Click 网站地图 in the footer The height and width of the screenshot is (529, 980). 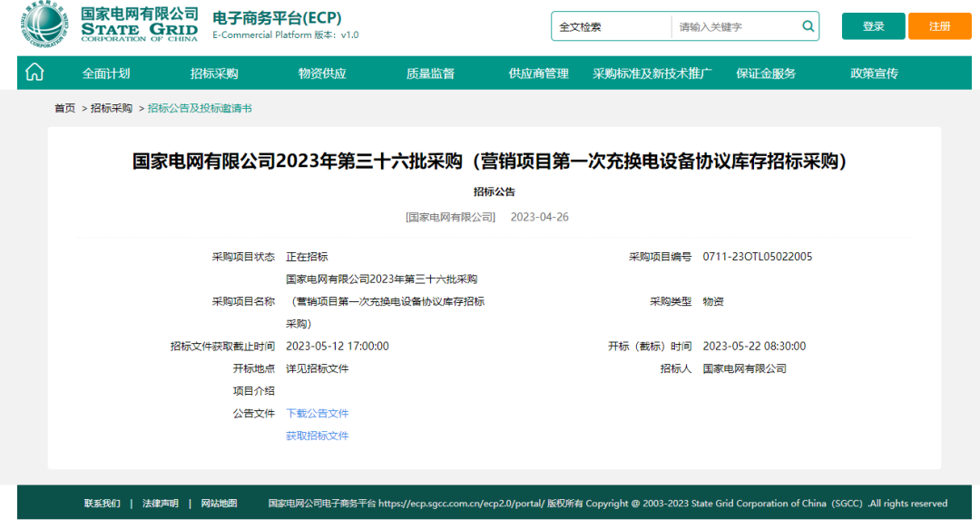click(x=219, y=504)
